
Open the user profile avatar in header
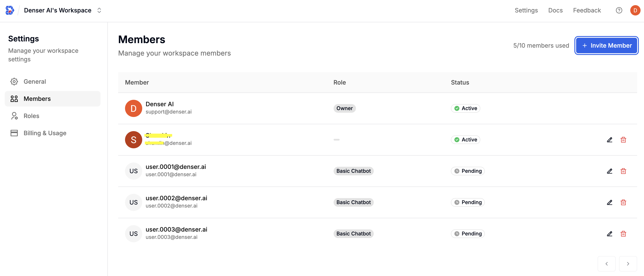tap(635, 10)
